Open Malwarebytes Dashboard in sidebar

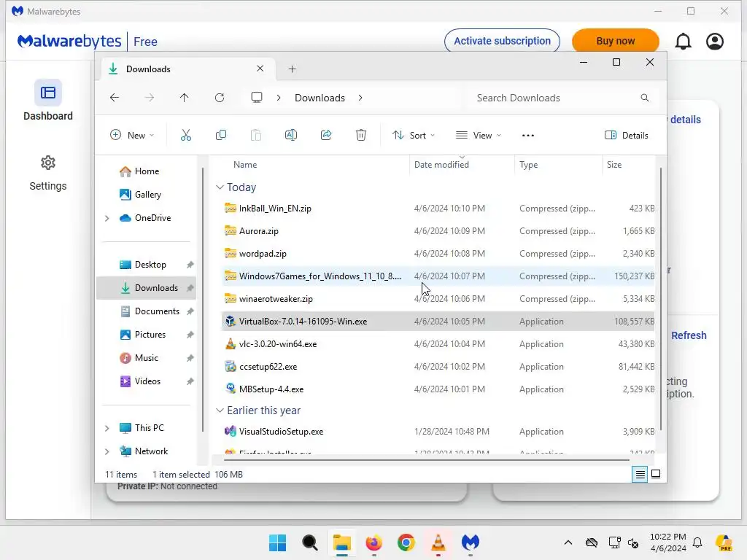coord(48,101)
